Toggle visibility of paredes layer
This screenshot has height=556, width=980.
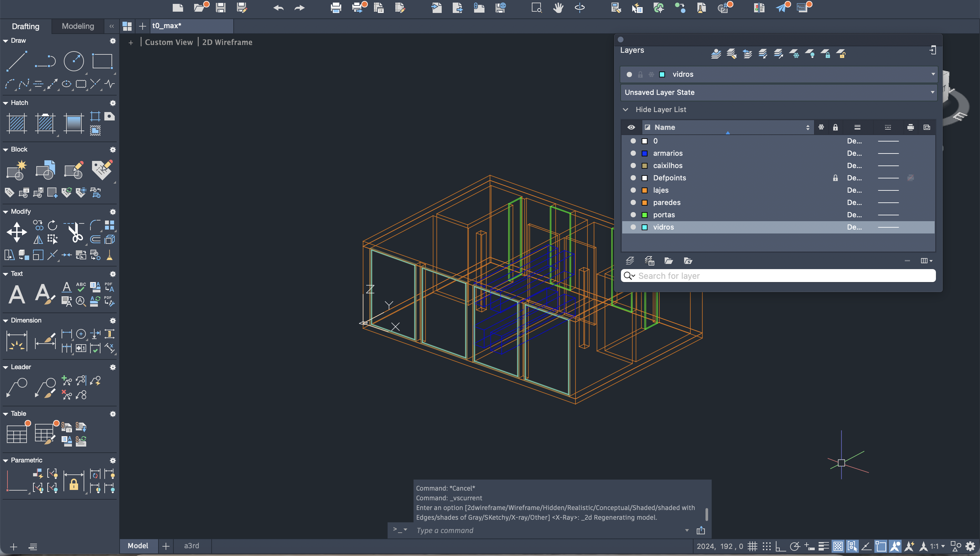pyautogui.click(x=633, y=202)
